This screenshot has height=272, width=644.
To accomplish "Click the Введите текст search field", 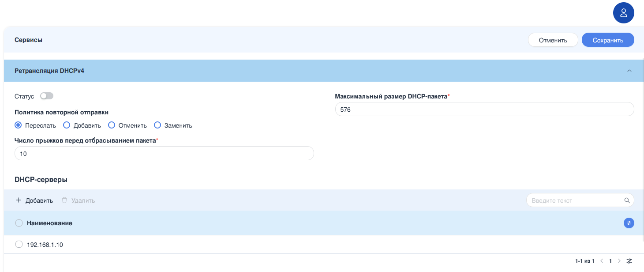I will tap(576, 200).
